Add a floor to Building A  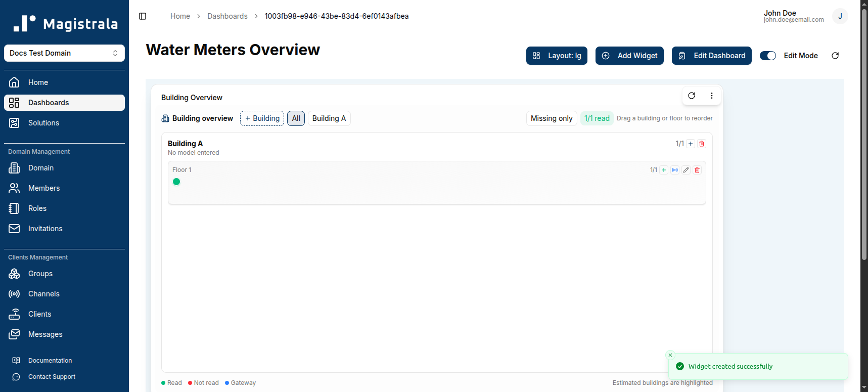point(691,144)
